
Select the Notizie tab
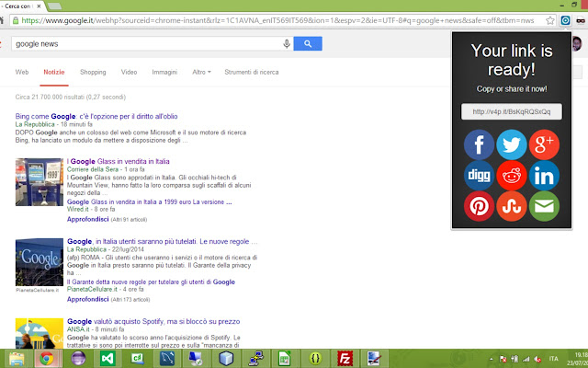54,72
